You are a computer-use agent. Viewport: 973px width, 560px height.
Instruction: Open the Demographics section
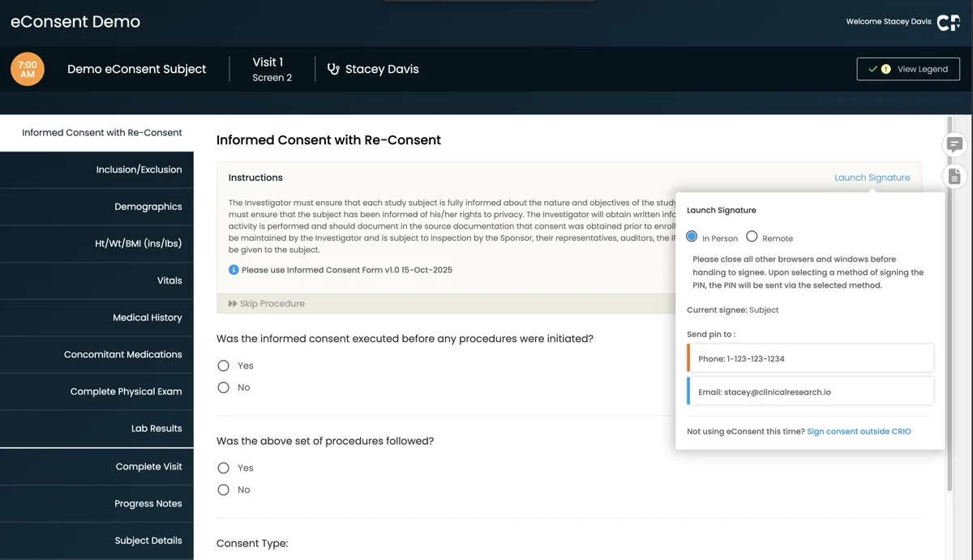[x=148, y=206]
